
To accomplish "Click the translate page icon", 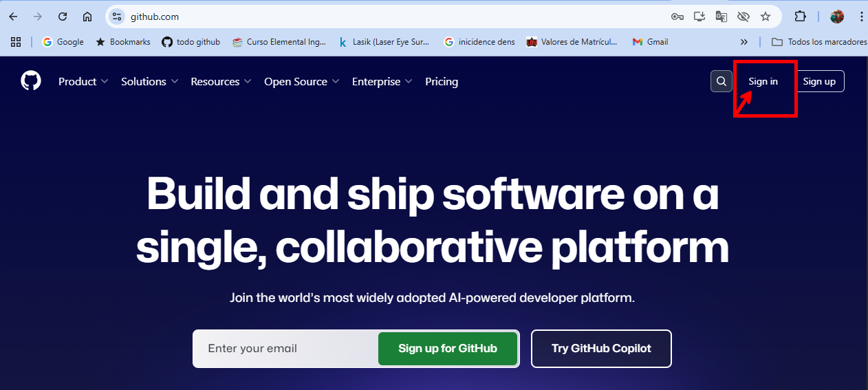I will point(721,17).
